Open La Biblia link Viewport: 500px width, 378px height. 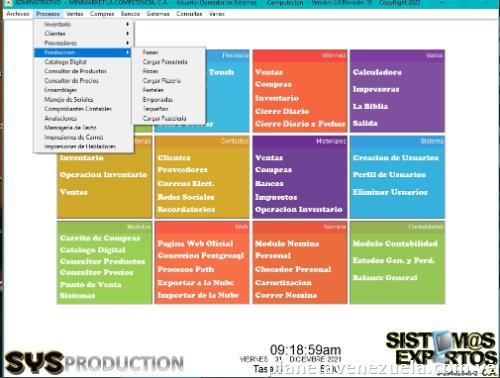370,106
